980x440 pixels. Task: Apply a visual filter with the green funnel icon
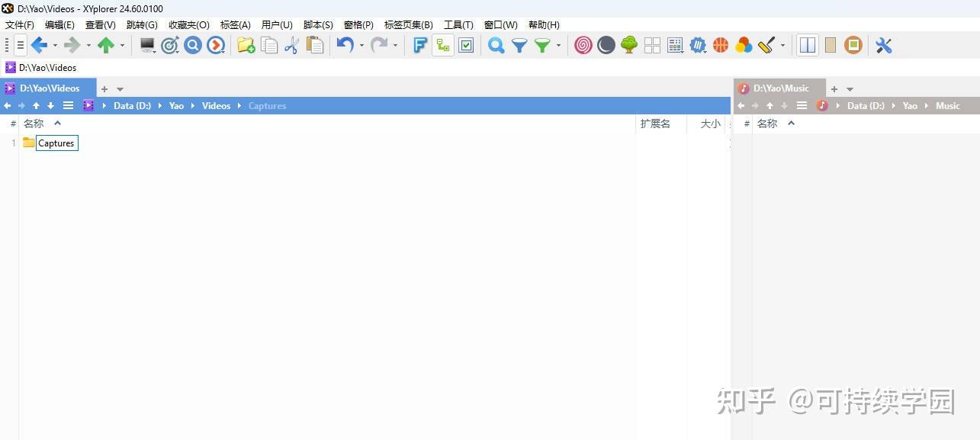[543, 45]
